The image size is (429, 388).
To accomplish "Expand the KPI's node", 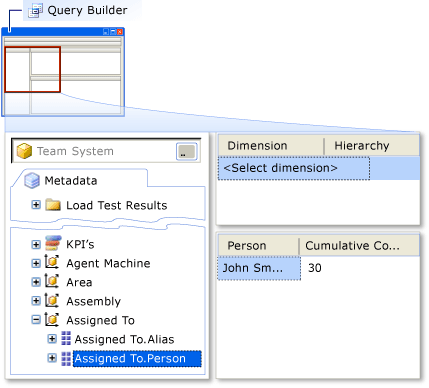I will pyautogui.click(x=36, y=244).
